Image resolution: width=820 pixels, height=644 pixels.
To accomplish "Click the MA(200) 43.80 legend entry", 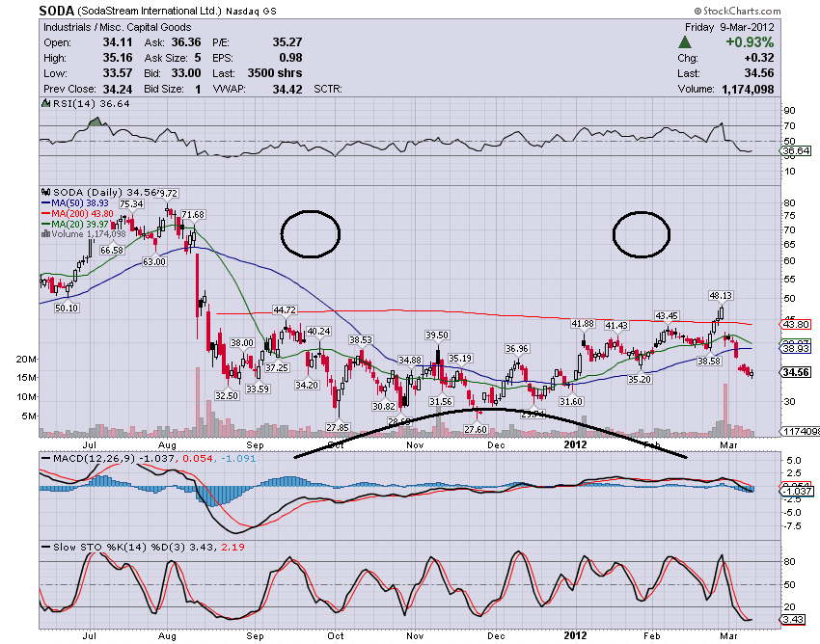I will [x=77, y=213].
